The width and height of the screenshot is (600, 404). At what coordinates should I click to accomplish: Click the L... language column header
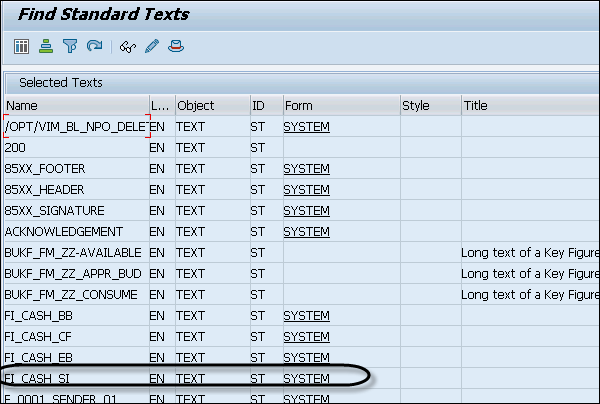pos(162,105)
